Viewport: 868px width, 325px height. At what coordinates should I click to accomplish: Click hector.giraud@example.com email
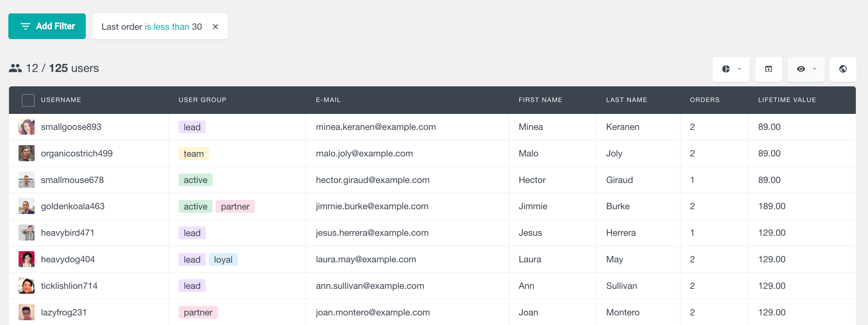[x=373, y=180]
